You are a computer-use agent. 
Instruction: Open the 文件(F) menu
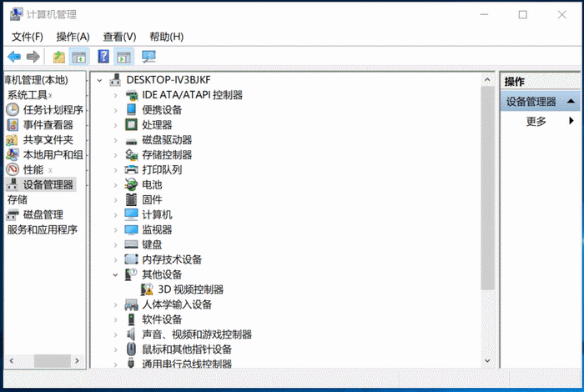(x=28, y=37)
